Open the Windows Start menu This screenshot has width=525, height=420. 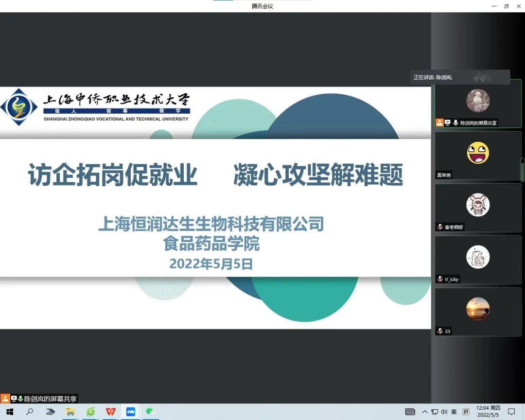(x=9, y=412)
